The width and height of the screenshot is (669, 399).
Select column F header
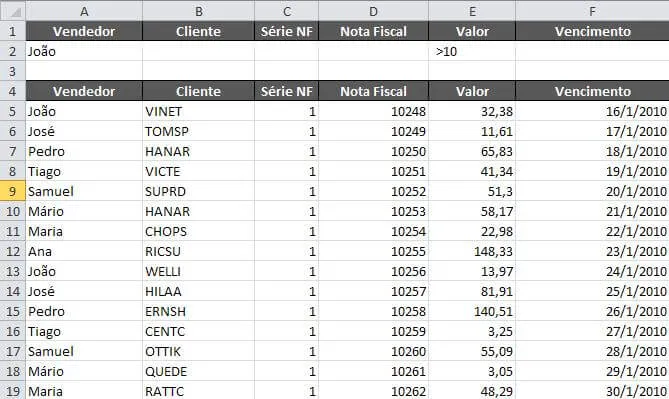pyautogui.click(x=592, y=11)
